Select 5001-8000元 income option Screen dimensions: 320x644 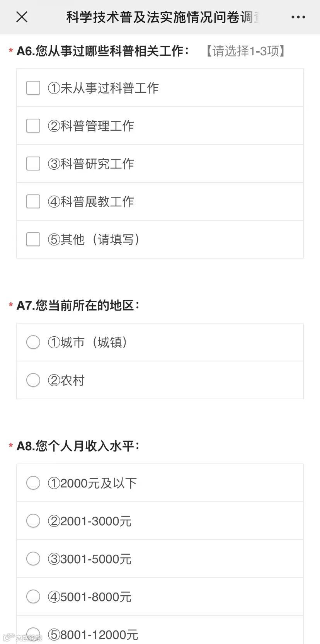pos(33,597)
